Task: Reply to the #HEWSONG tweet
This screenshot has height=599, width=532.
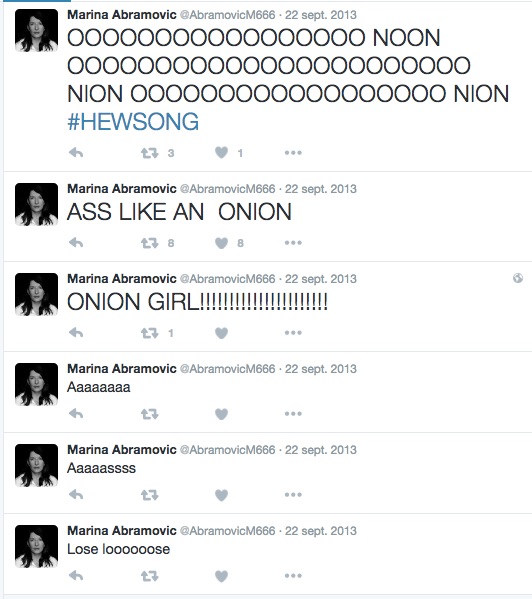Action: [x=76, y=153]
